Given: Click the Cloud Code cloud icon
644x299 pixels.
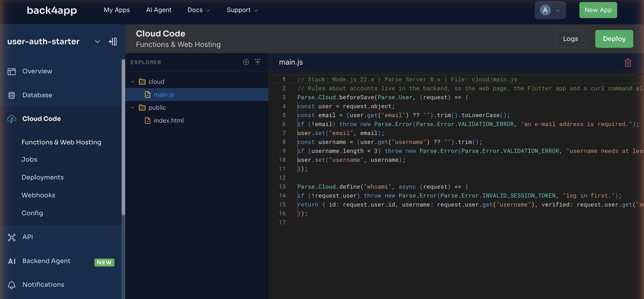Looking at the screenshot, I should pos(12,119).
